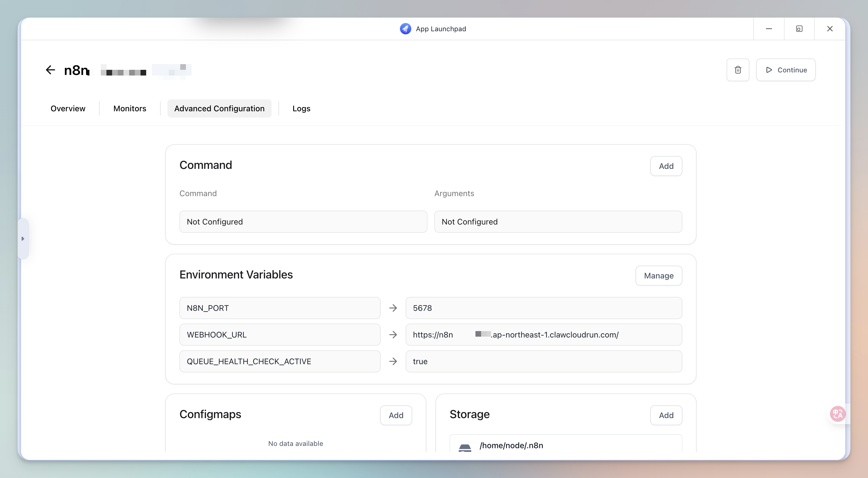This screenshot has height=478, width=868.
Task: Expand the side panel handle arrow
Action: coord(23,238)
